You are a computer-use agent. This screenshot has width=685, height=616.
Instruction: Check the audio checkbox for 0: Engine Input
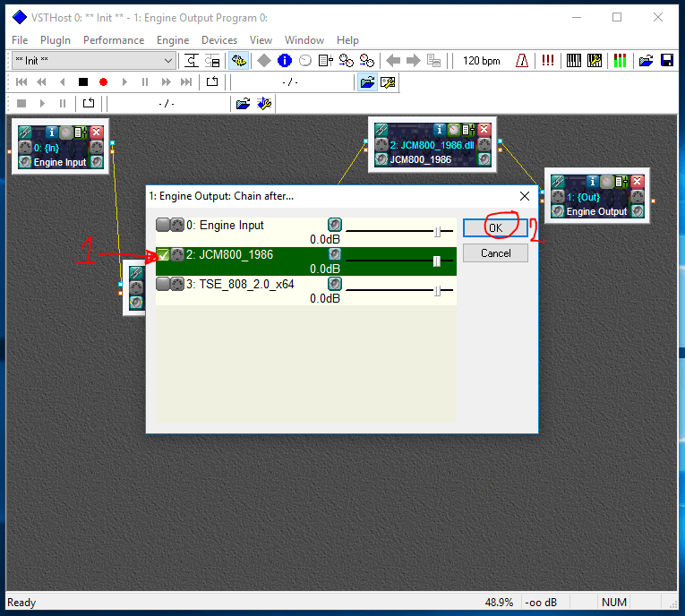click(163, 225)
